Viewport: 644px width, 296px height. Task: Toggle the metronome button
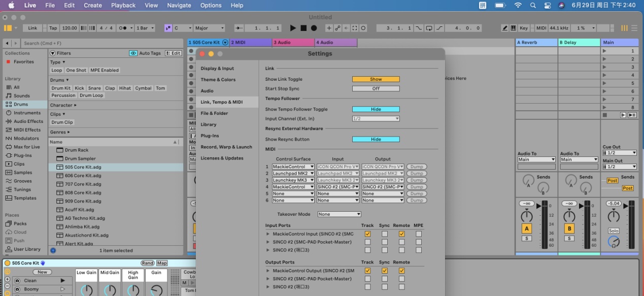[124, 28]
